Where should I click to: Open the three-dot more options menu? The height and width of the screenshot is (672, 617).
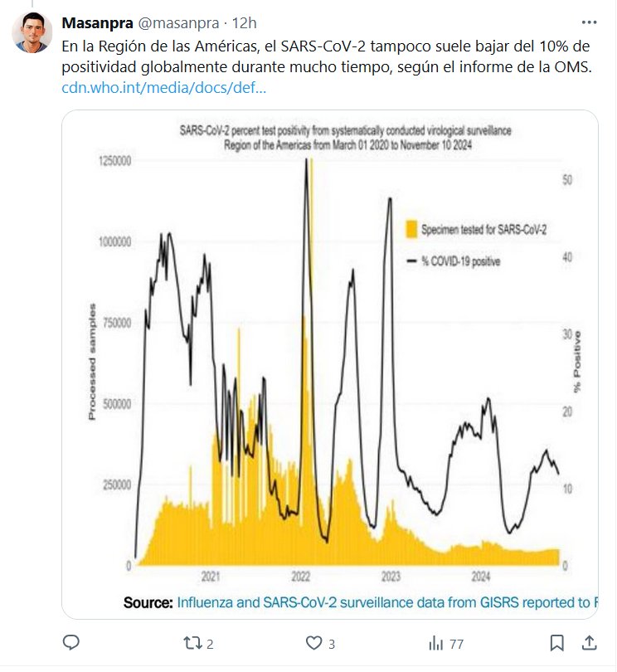[588, 22]
